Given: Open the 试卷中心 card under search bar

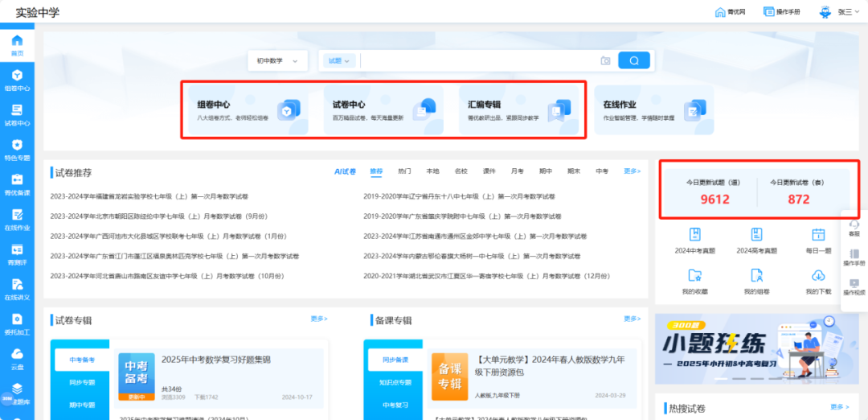Looking at the screenshot, I should pos(383,109).
